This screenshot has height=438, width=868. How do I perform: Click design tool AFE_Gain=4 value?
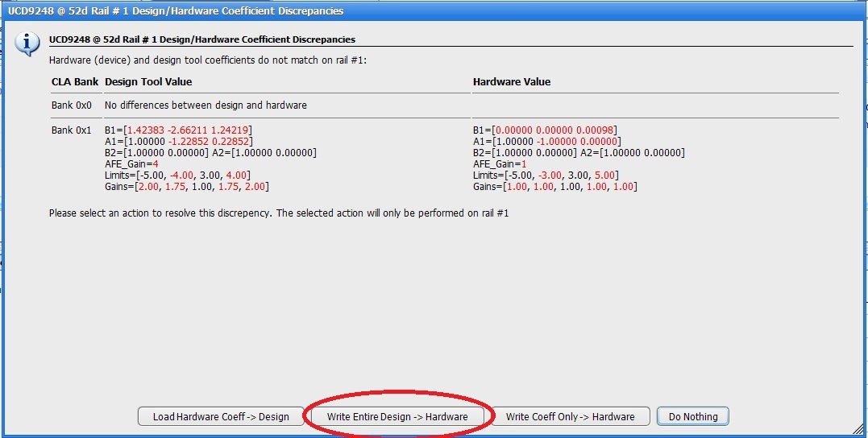(131, 164)
